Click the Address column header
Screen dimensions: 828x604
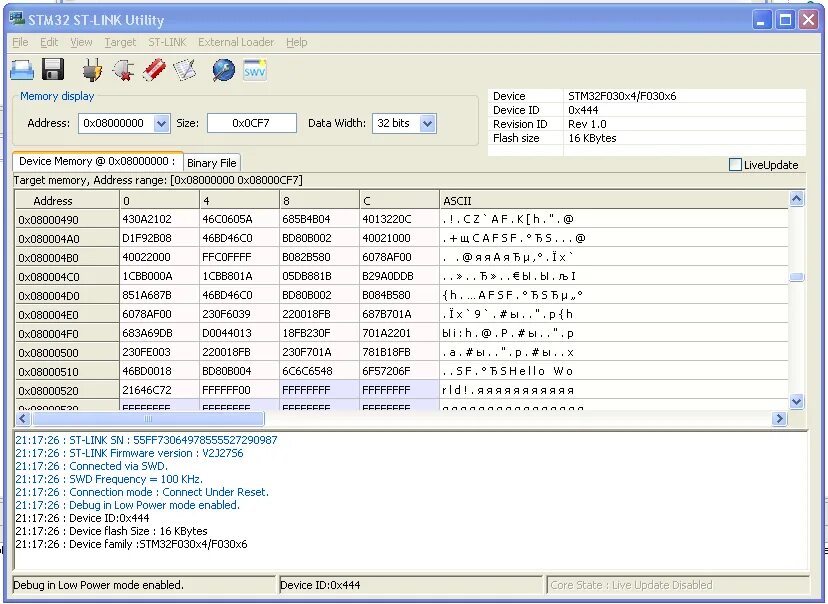tap(67, 201)
